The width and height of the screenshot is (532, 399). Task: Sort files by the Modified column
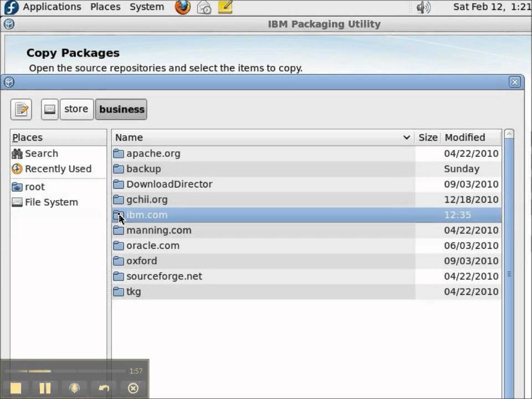click(x=471, y=137)
